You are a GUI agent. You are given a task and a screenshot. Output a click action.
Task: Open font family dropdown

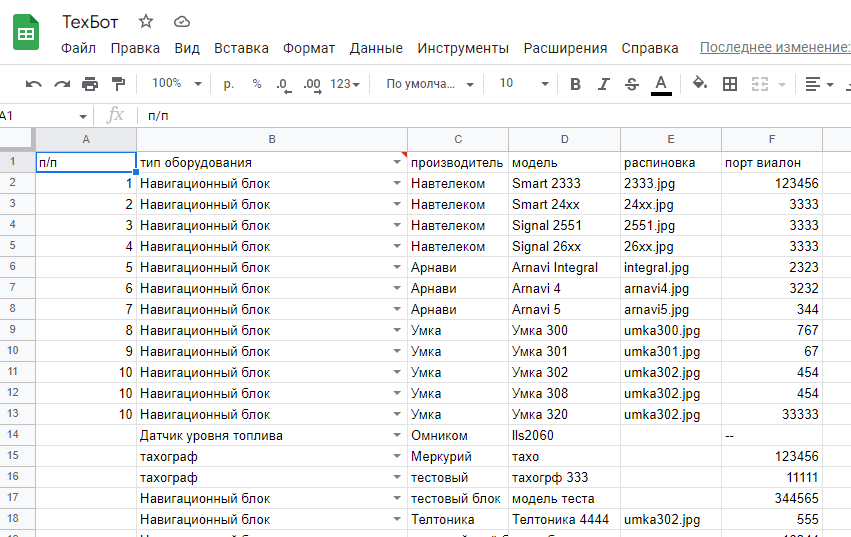click(x=430, y=84)
